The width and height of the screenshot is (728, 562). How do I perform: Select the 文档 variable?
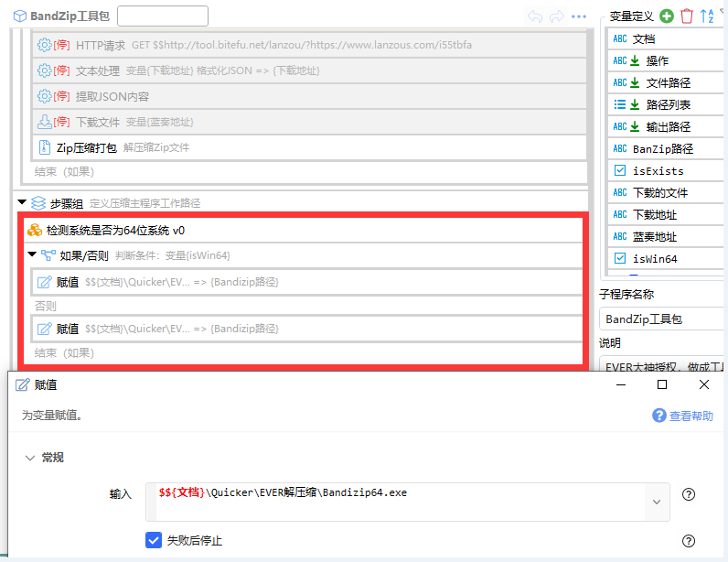pos(665,39)
